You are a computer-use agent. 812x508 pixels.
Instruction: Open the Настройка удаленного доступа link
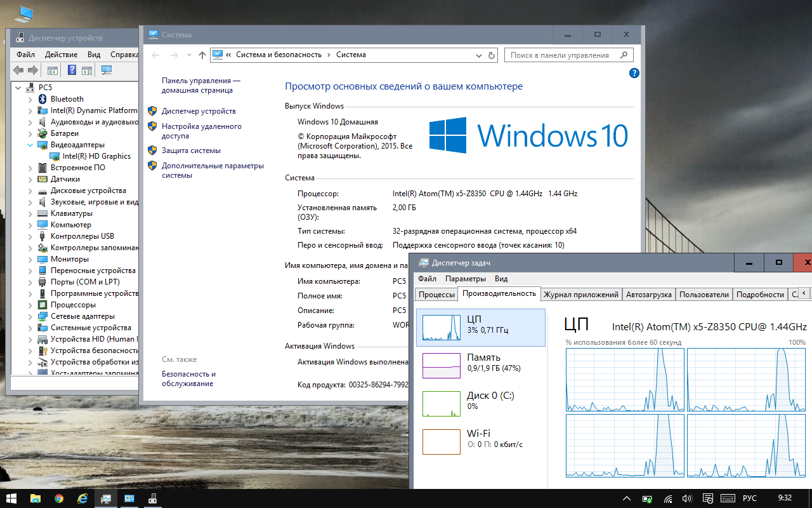(202, 131)
